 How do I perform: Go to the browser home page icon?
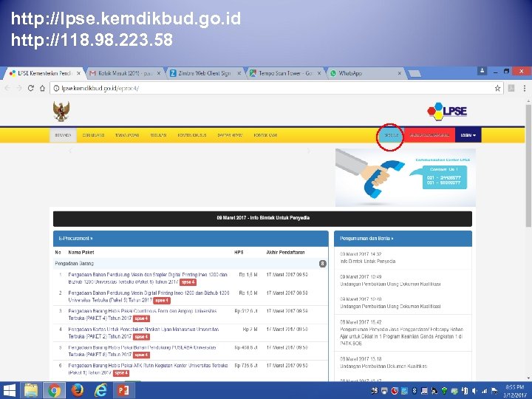pyautogui.click(x=42, y=88)
